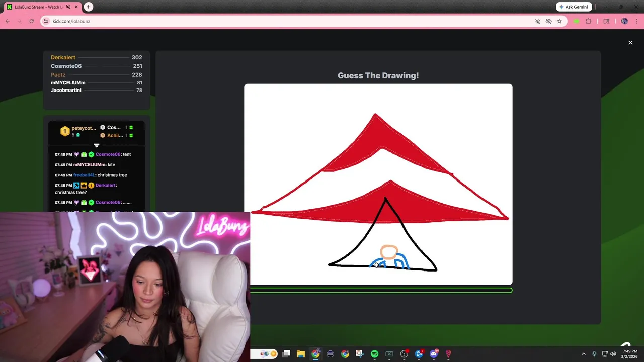
Task: Click the streamer webcam overlay
Action: [x=125, y=287]
